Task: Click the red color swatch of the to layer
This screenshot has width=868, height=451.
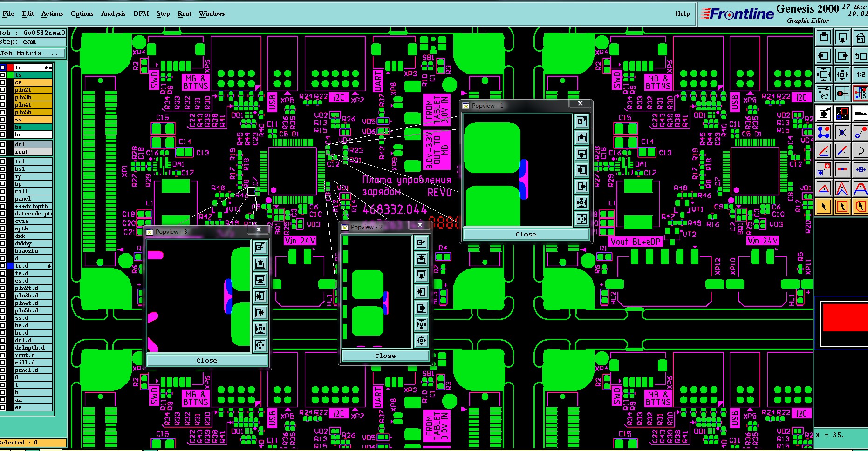Action: 10,67
